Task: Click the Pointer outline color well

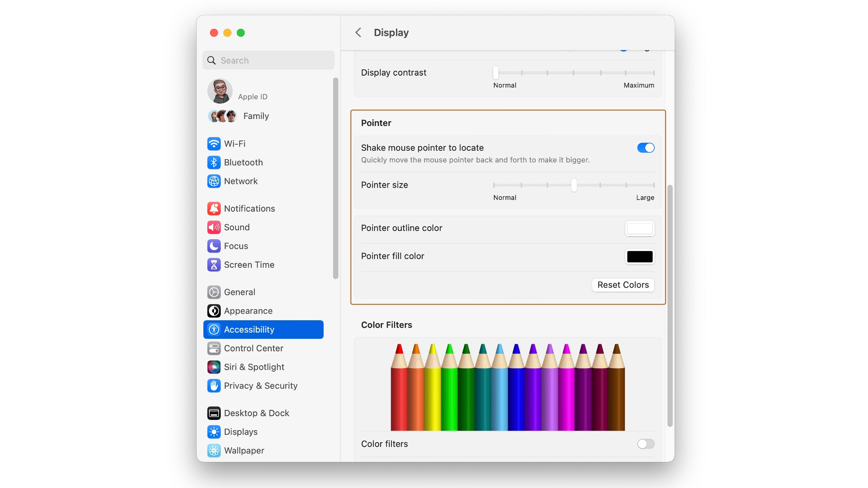Action: 639,229
